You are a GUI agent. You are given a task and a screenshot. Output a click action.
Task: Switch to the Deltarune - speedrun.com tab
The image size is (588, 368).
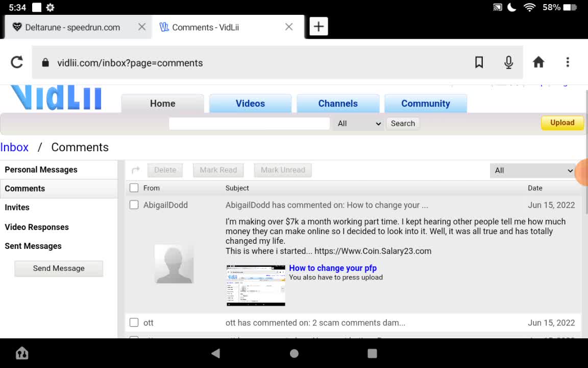click(72, 27)
